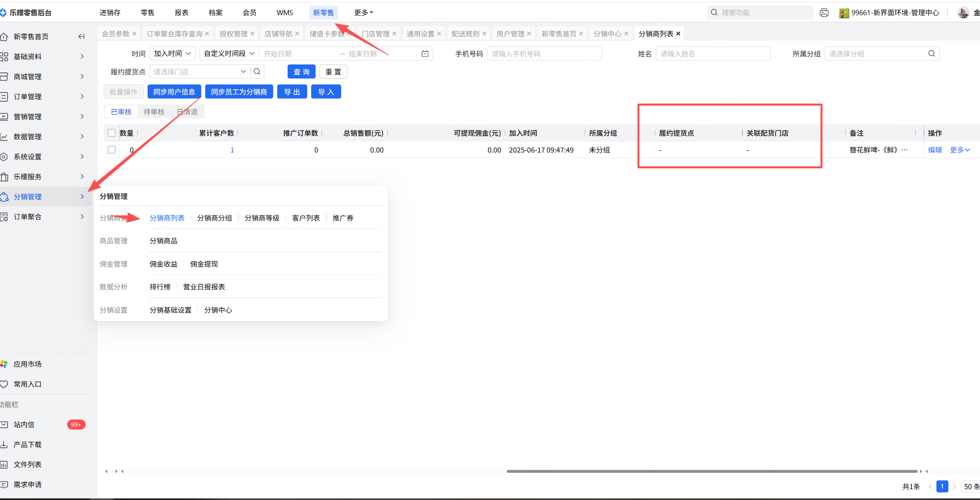Screen dimensions: 980x500
Task: Collapse the sidebar with the arrow icon
Action: click(x=81, y=36)
